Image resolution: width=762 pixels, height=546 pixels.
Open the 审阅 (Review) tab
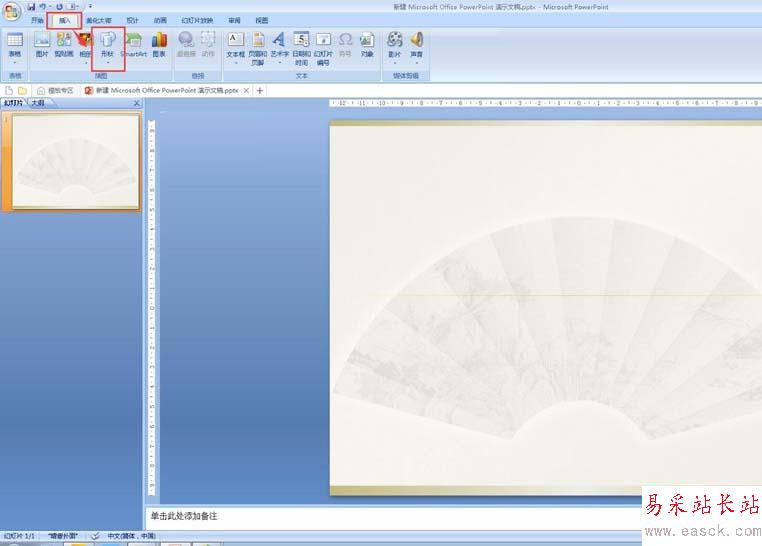(234, 20)
